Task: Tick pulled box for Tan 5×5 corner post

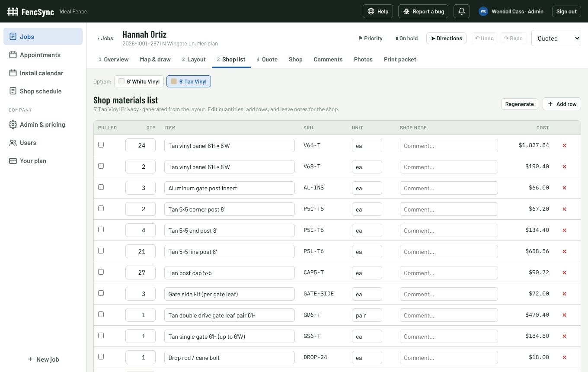Action: [x=101, y=208]
